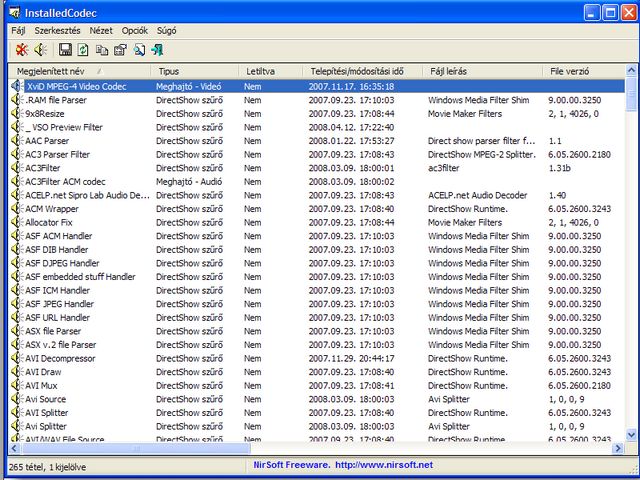Open the Opciók menu

click(135, 31)
